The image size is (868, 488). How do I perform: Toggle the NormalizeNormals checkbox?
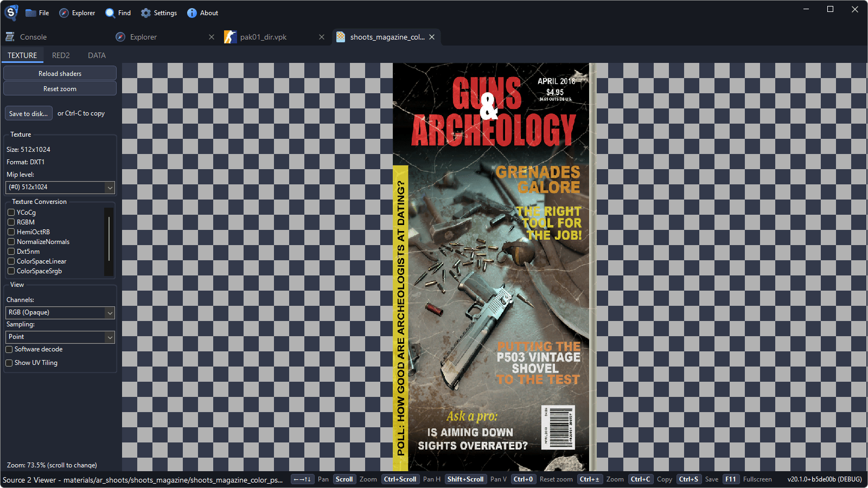click(11, 242)
